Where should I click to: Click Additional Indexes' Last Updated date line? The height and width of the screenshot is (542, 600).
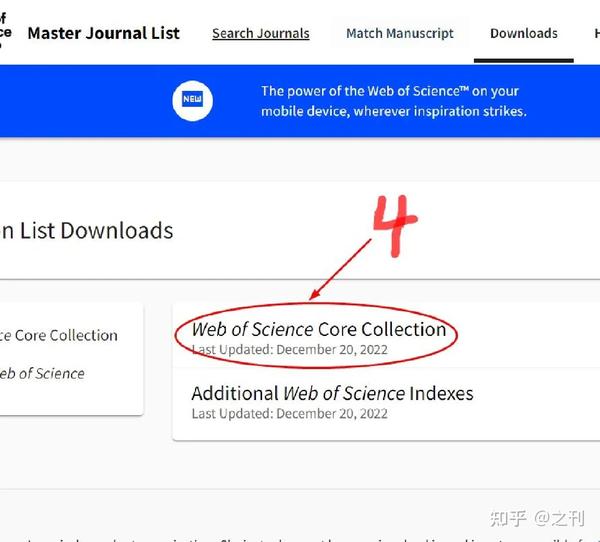coord(289,414)
